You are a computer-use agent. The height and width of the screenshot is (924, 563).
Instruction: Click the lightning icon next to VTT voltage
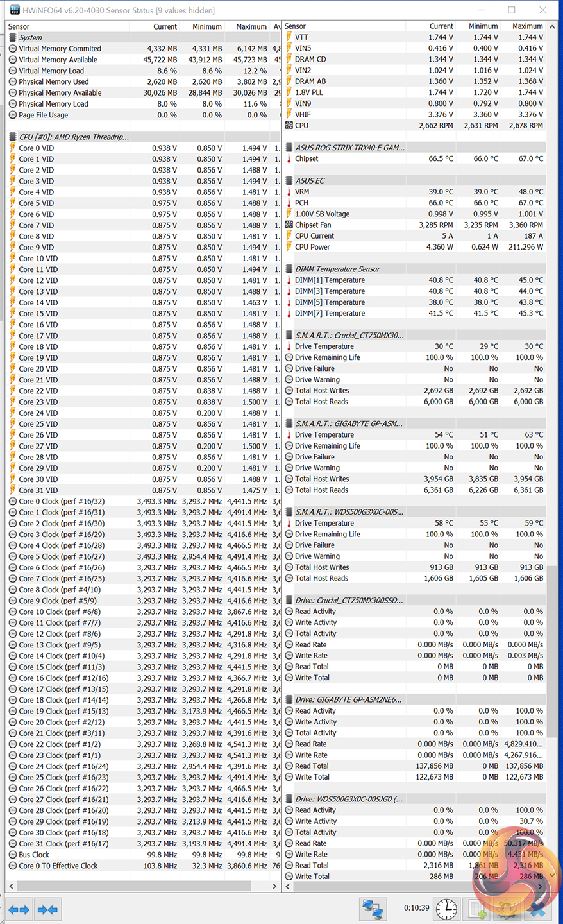tap(289, 37)
